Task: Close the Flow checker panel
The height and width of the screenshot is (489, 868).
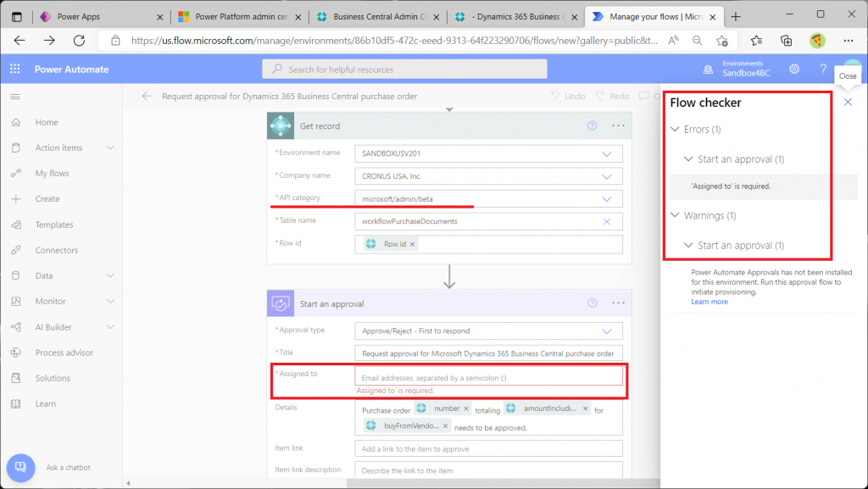Action: tap(848, 102)
